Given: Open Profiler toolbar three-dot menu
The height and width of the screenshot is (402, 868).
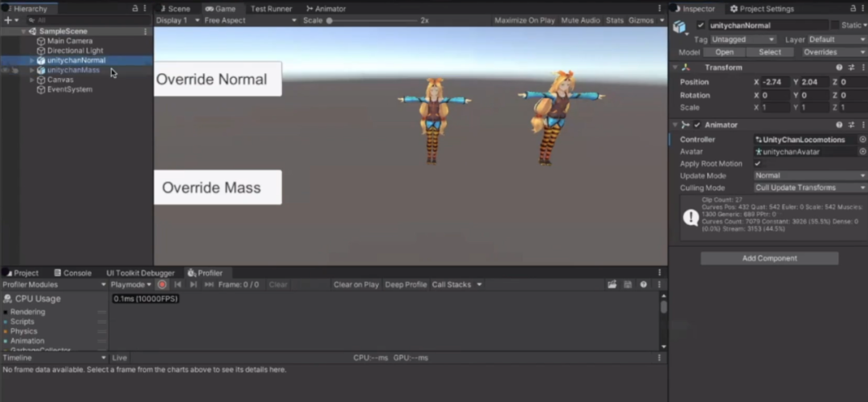Looking at the screenshot, I should pyautogui.click(x=659, y=285).
